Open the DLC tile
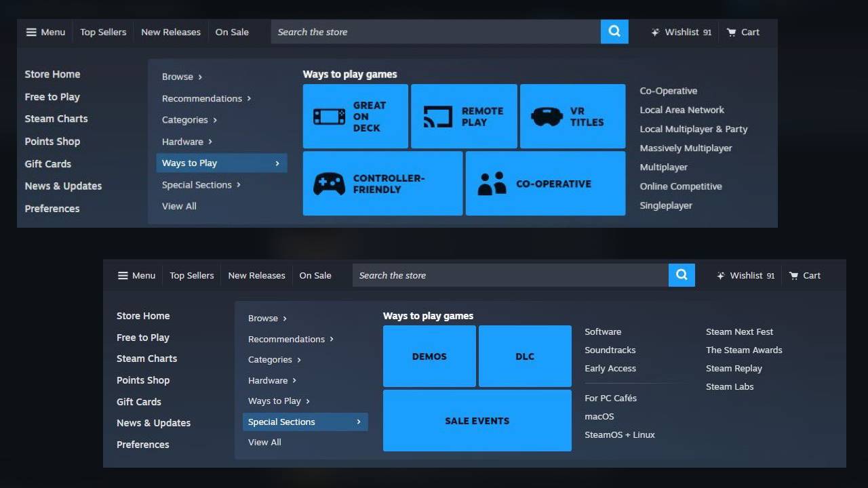868x488 pixels. pos(525,356)
